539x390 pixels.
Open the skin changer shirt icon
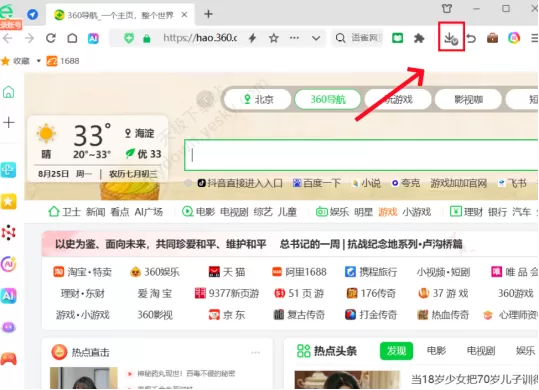(447, 8)
